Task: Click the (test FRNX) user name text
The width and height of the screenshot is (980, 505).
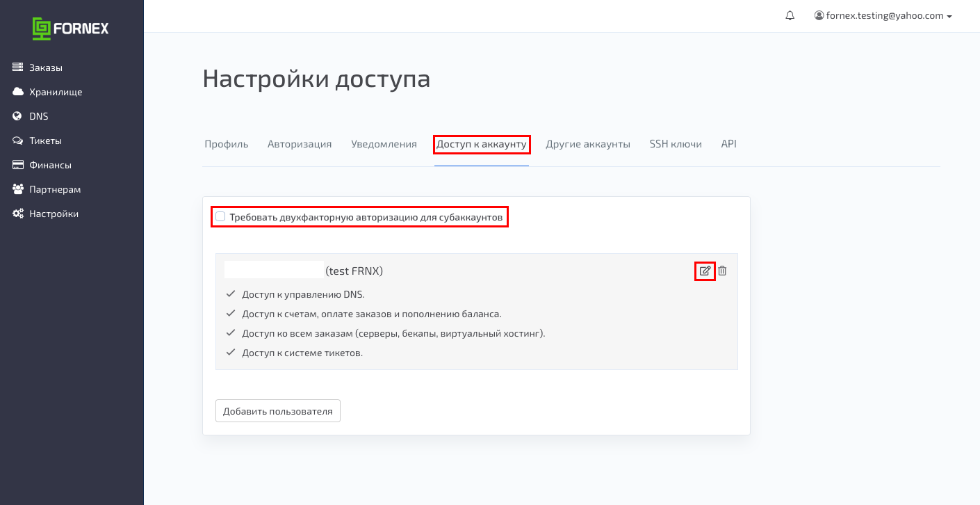Action: tap(354, 271)
